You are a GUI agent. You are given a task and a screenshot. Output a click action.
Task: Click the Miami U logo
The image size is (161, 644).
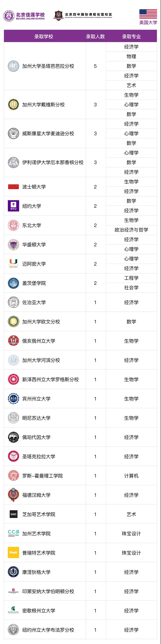coord(13,263)
